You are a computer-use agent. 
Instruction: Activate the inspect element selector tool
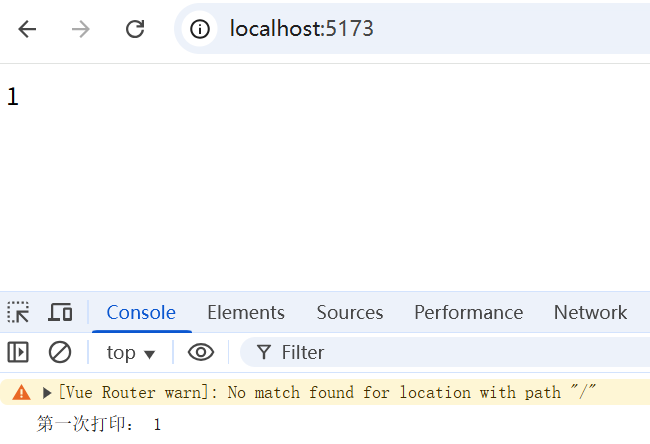click(18, 312)
